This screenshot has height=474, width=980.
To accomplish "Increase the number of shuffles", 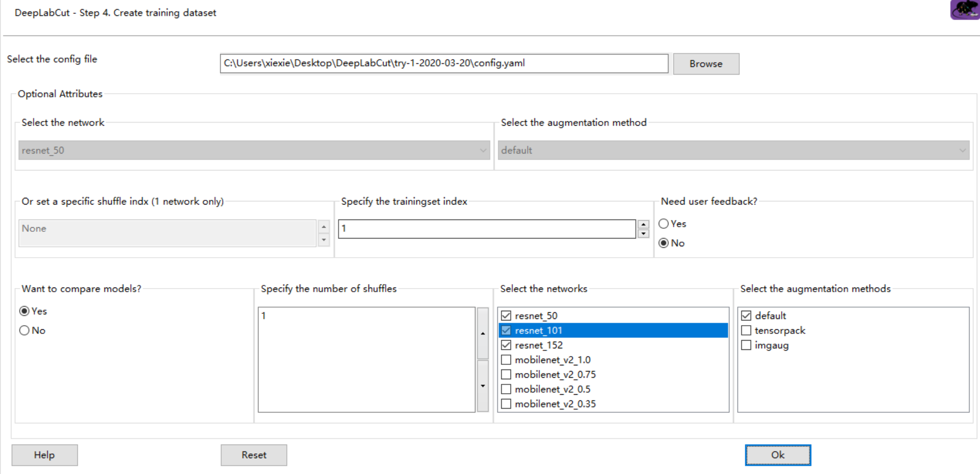I will 483,333.
